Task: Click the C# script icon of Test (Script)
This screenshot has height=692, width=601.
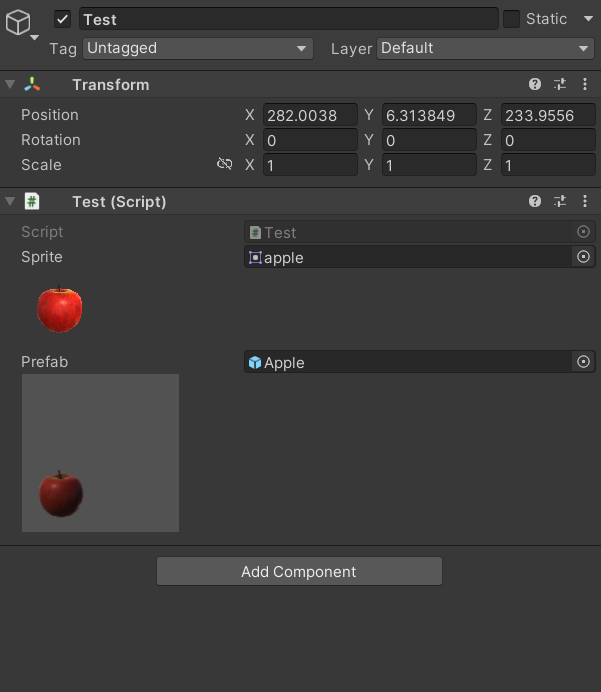Action: 32,201
